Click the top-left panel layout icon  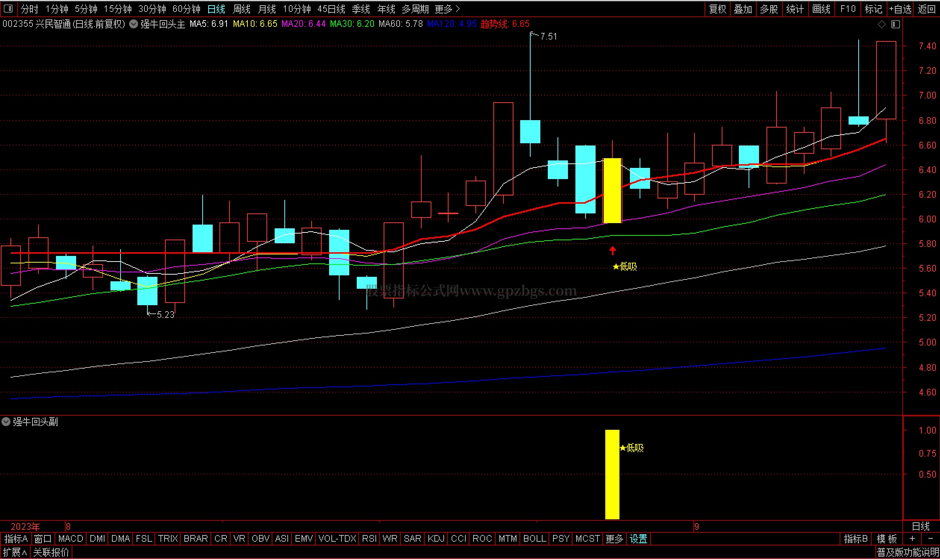[x=8, y=8]
